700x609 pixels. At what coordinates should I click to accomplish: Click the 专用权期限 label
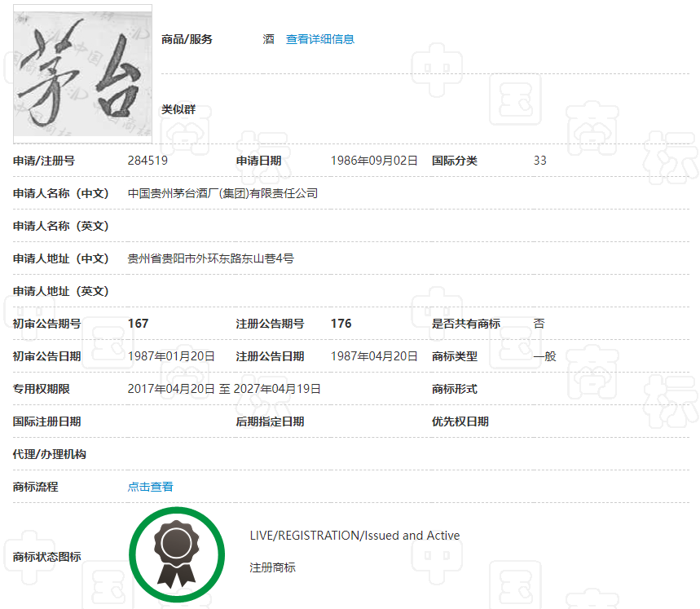point(41,389)
